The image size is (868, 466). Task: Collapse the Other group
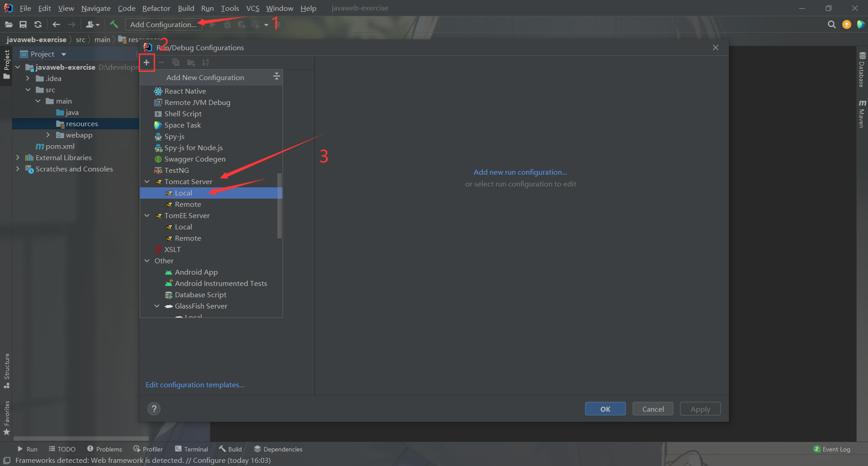coord(147,261)
